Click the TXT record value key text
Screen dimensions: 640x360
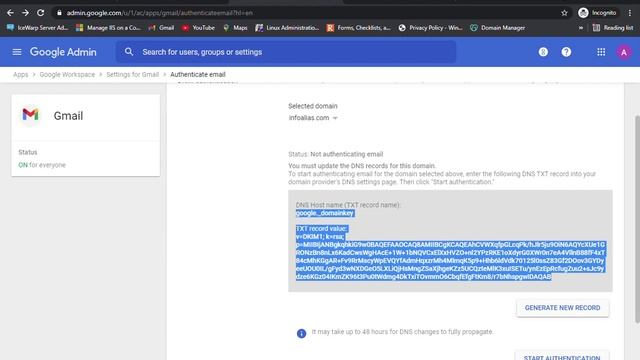[x=450, y=260]
